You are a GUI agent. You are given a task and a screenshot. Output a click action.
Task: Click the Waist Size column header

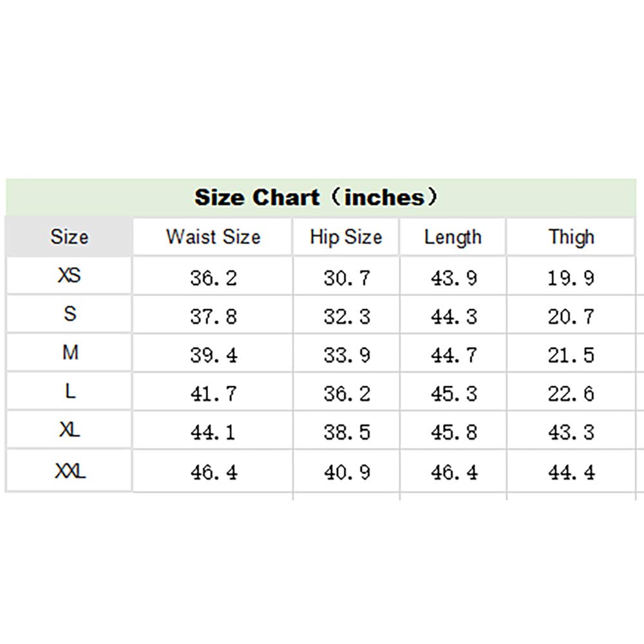tap(213, 237)
